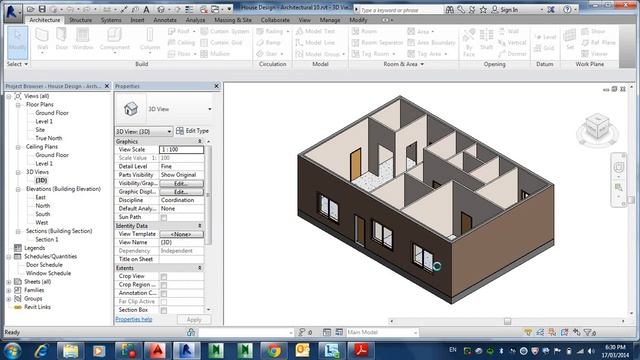Viewport: 640px width, 360px height.
Task: Click the filter icon in the status bar
Action: point(588,332)
